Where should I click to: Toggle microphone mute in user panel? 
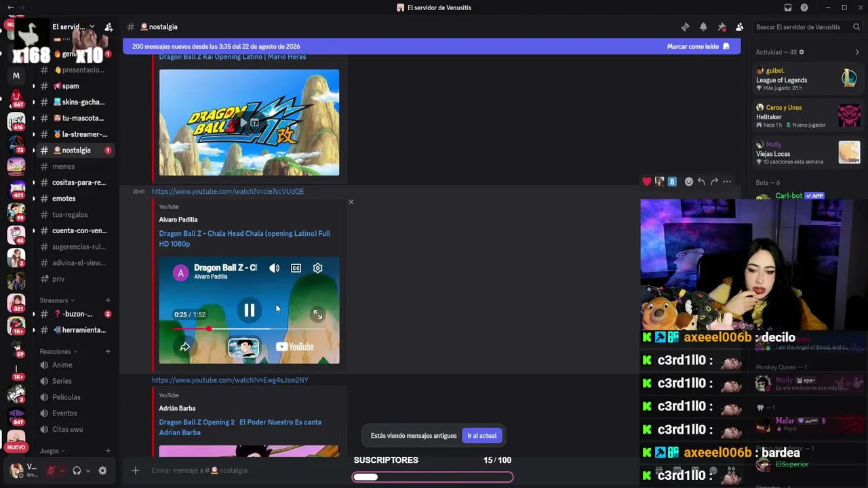[51, 470]
